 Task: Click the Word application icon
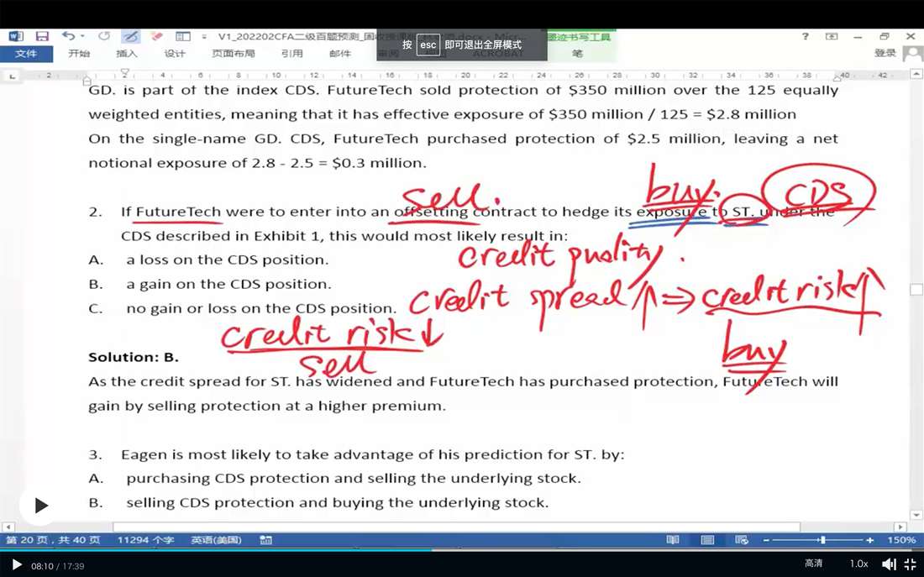16,36
